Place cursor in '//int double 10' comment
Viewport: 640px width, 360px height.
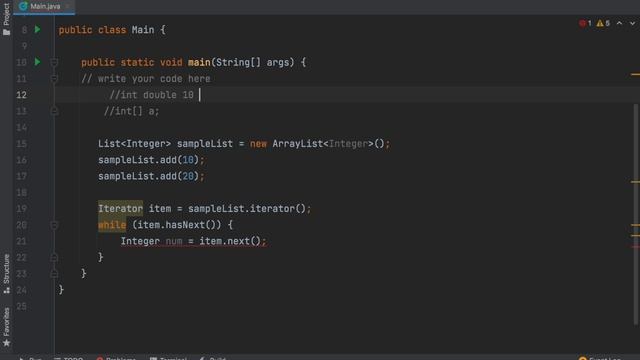[x=151, y=95]
